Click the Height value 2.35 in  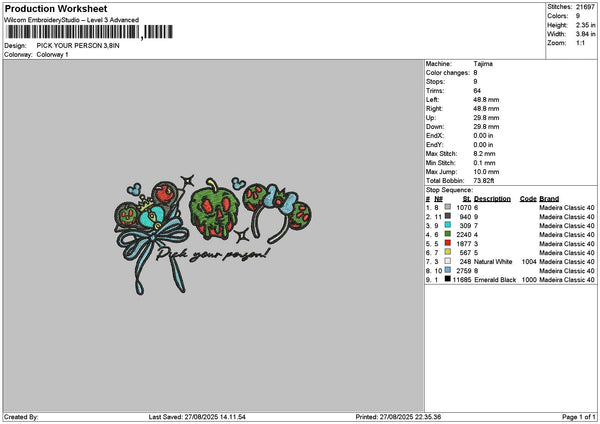pyautogui.click(x=585, y=25)
